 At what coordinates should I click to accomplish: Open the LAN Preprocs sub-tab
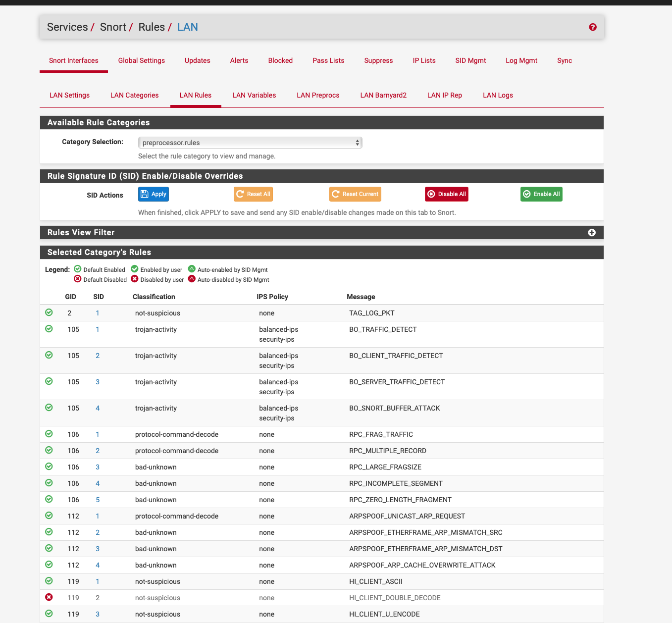tap(318, 95)
